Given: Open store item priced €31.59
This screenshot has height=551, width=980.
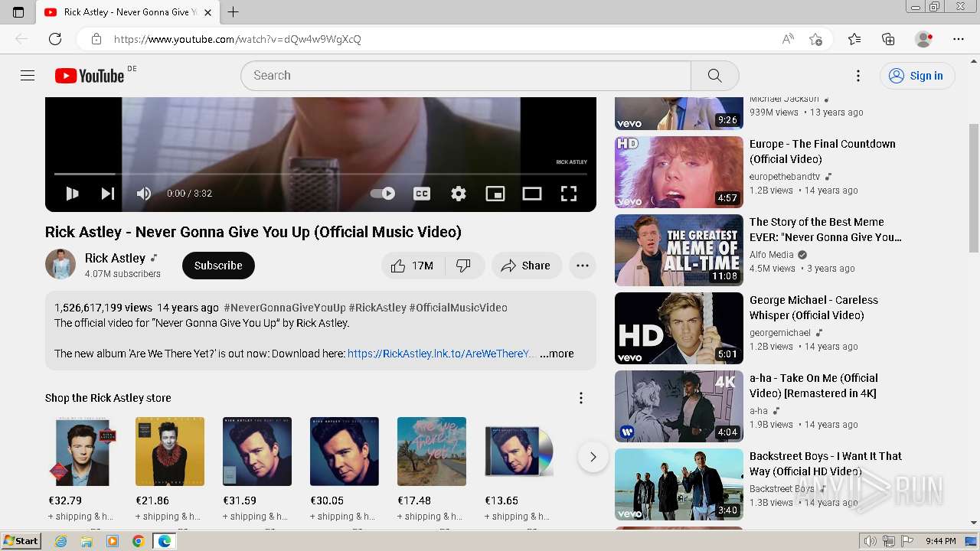Looking at the screenshot, I should [x=257, y=452].
